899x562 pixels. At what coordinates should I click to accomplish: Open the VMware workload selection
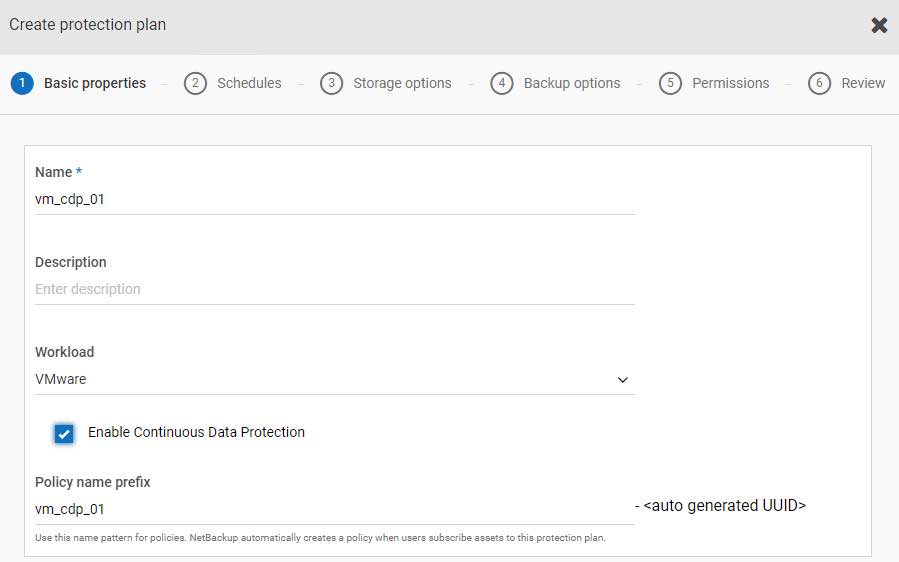(335, 380)
